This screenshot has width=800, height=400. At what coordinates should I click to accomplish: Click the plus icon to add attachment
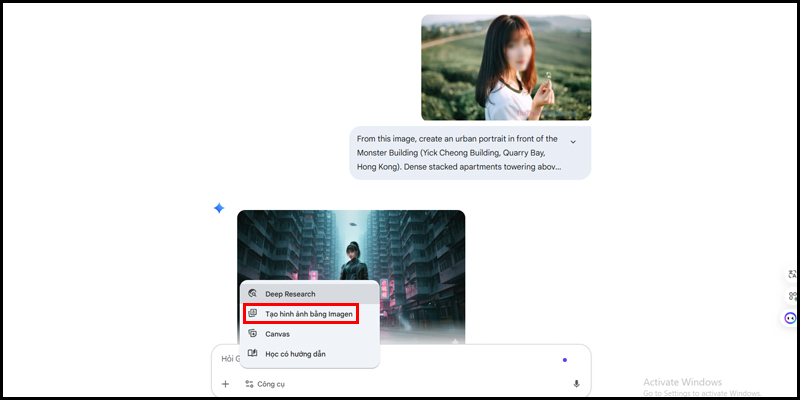(x=225, y=384)
